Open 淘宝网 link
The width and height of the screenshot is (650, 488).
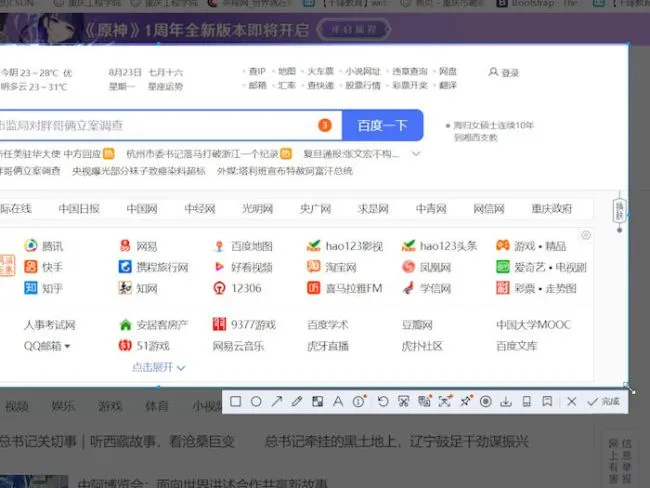[x=341, y=267]
